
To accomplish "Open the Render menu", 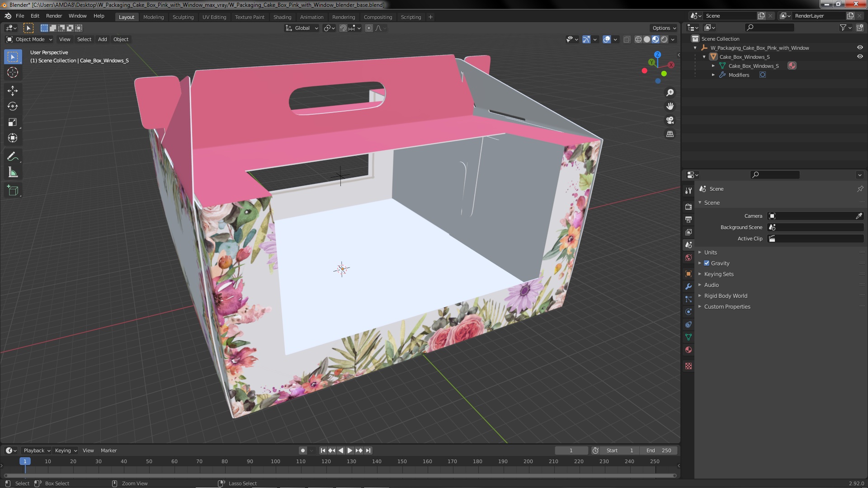I will click(54, 16).
